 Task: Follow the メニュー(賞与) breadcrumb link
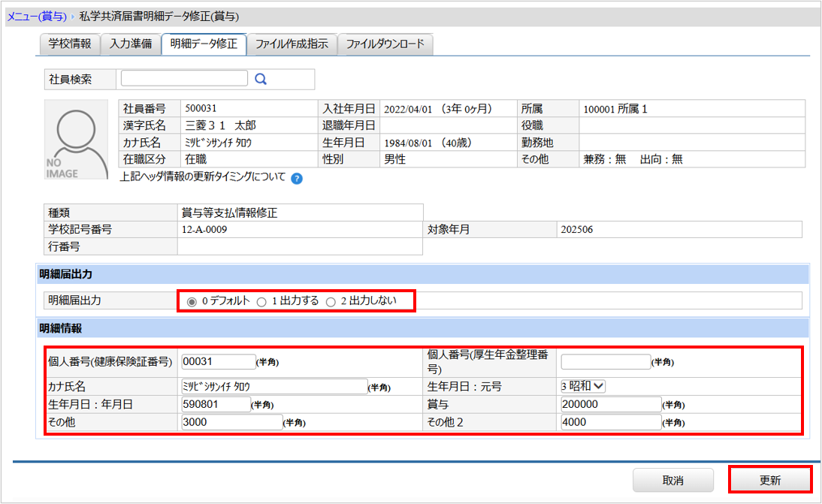37,17
